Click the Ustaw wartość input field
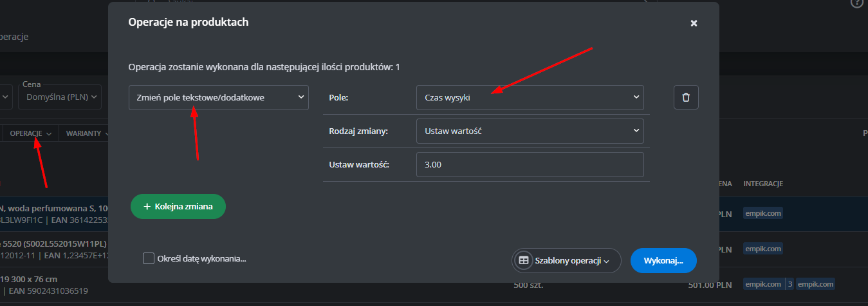 point(530,164)
